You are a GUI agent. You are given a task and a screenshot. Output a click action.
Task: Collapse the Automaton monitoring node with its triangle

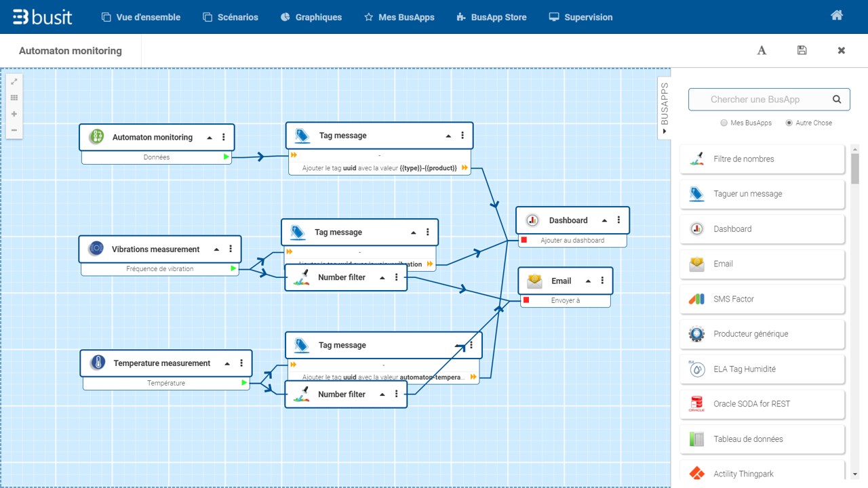click(x=210, y=137)
